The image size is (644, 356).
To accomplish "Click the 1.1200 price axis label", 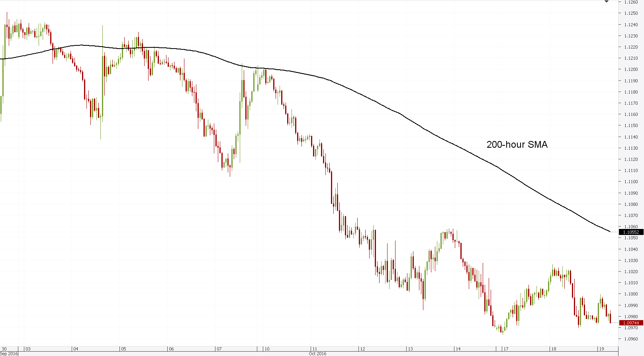I will coord(631,69).
